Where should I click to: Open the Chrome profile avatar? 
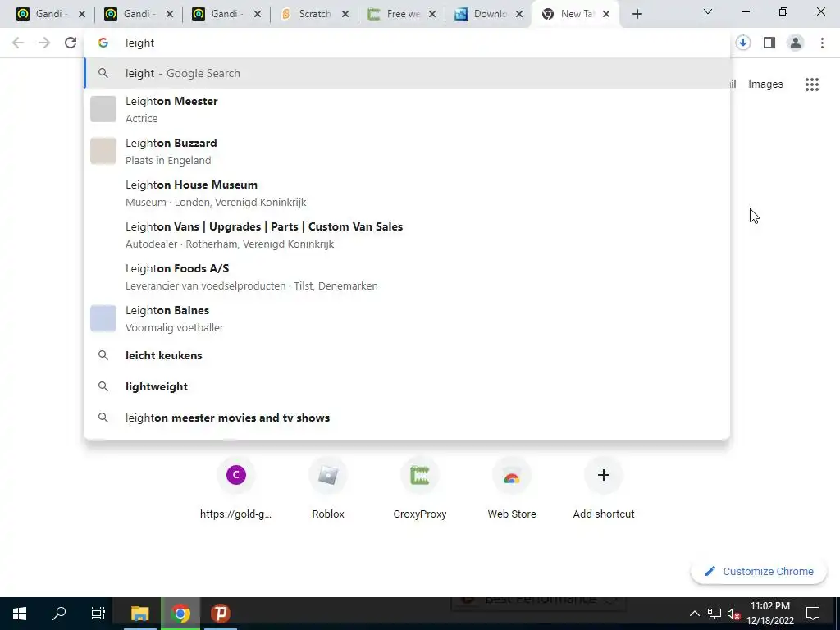[796, 43]
